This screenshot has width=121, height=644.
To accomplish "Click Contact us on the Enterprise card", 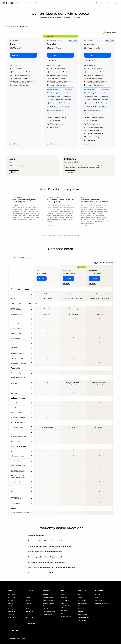I will (70, 172).
